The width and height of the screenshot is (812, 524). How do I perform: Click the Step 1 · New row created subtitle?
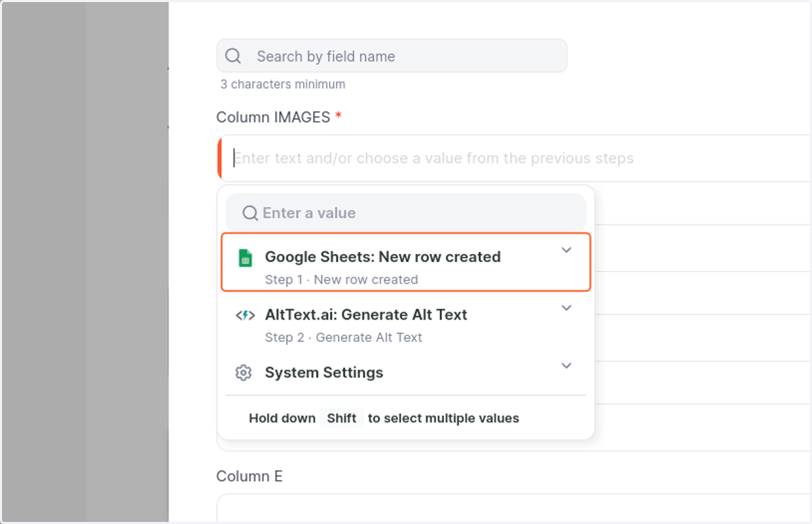(342, 280)
